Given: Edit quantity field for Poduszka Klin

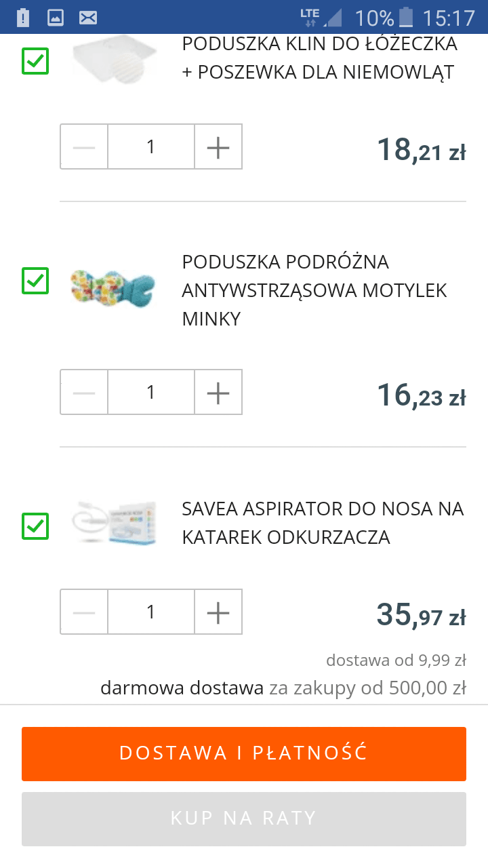Looking at the screenshot, I should (151, 146).
